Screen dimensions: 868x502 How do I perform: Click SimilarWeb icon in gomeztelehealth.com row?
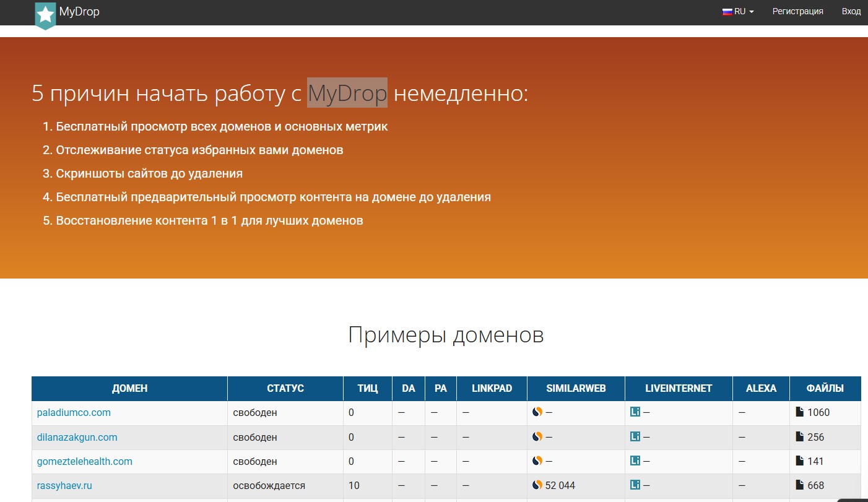point(537,461)
